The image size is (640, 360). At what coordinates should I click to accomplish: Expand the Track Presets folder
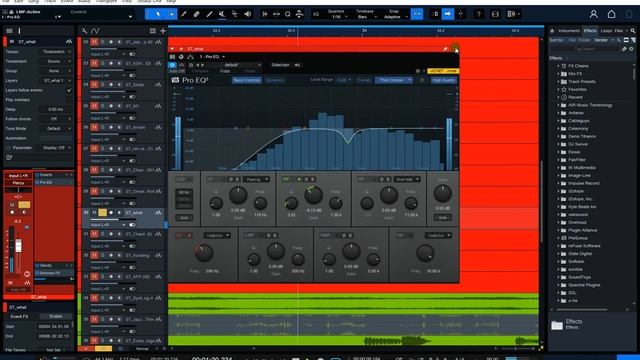(558, 82)
